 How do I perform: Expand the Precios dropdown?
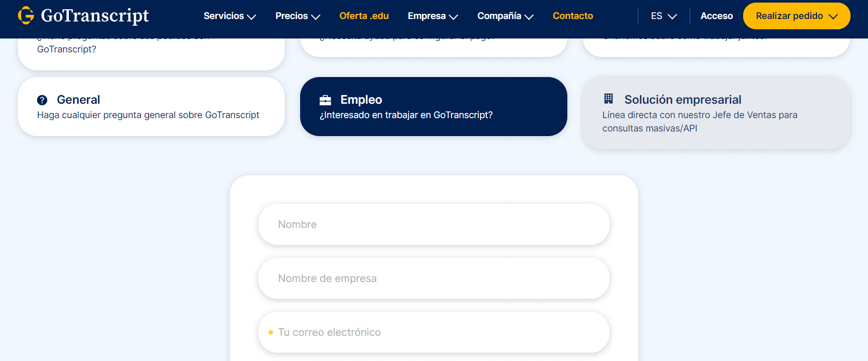point(298,16)
